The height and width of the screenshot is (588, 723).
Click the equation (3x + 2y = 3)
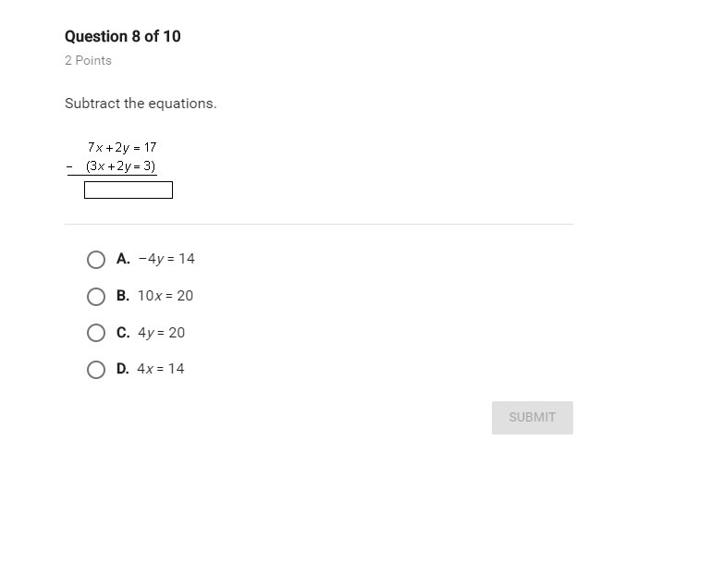coord(121,166)
